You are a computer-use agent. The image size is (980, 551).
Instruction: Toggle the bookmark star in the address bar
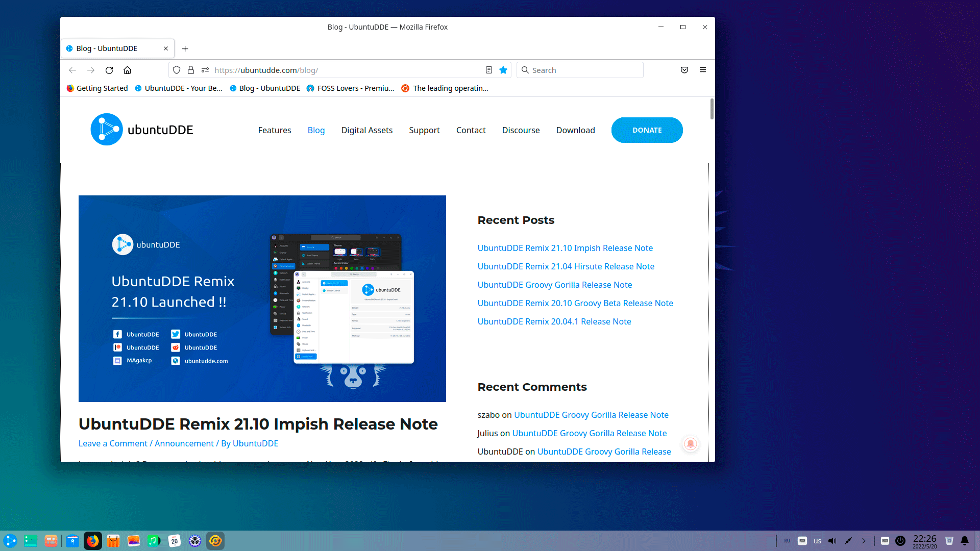click(x=503, y=70)
